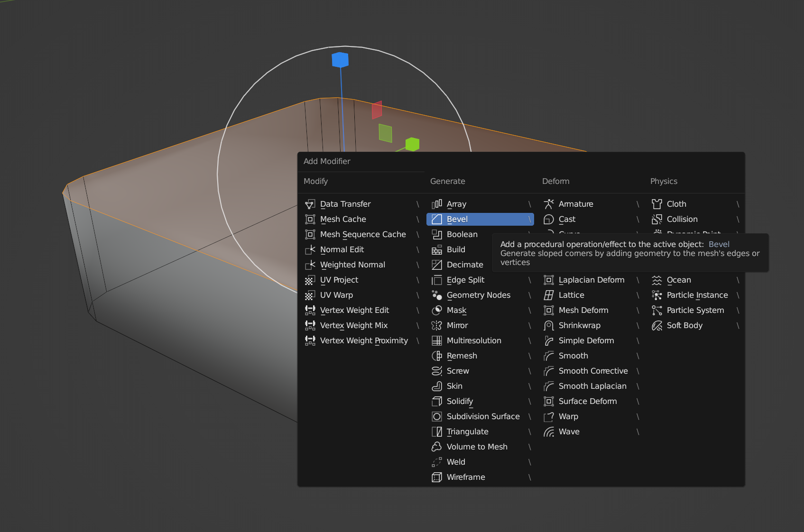This screenshot has width=804, height=532.
Task: Click the blue Z-axis gizmo handle
Action: coord(340,60)
